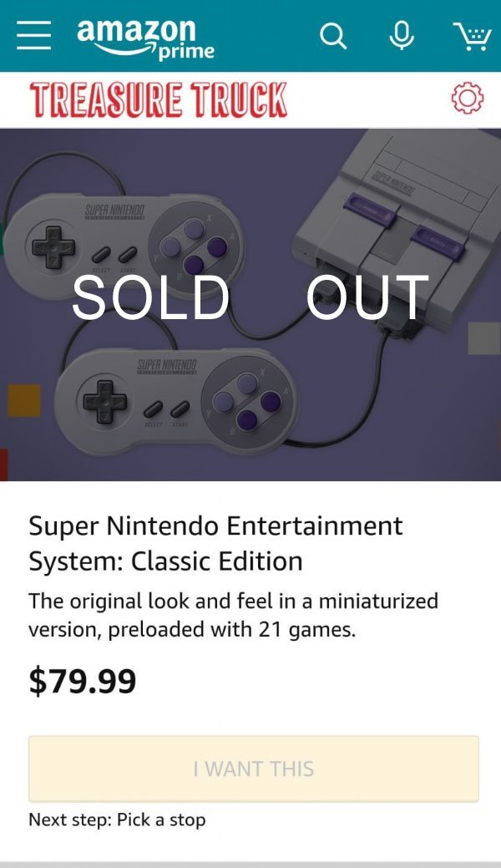Click the red square at image left edge

point(3,464)
